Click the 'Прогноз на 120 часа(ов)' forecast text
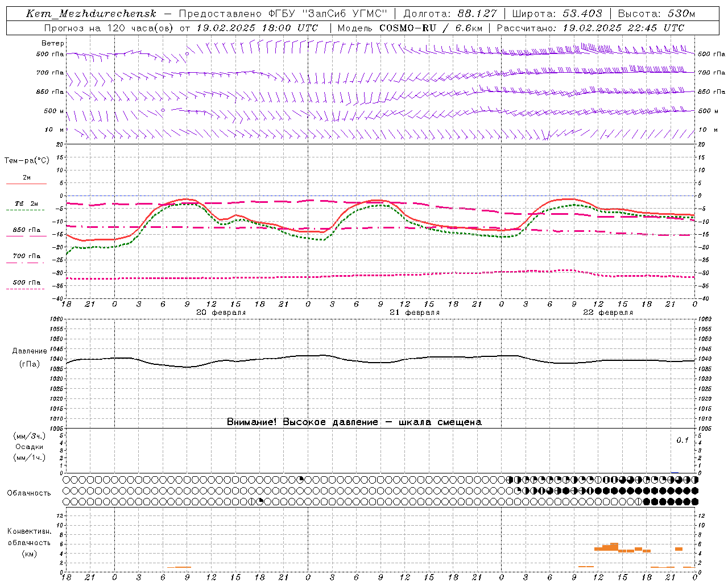The width and height of the screenshot is (728, 582). (x=109, y=27)
